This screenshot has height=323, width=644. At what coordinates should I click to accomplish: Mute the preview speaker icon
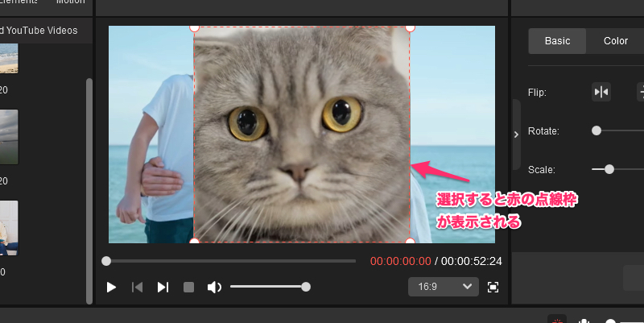tap(214, 288)
